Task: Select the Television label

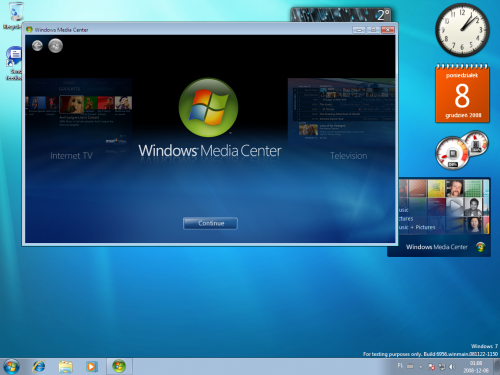Action: (x=349, y=156)
